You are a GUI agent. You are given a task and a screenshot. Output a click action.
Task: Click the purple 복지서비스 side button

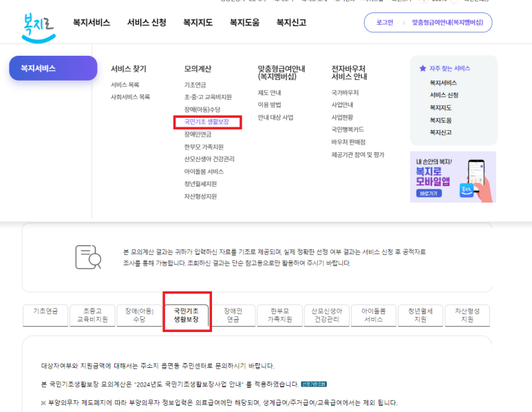coord(53,68)
